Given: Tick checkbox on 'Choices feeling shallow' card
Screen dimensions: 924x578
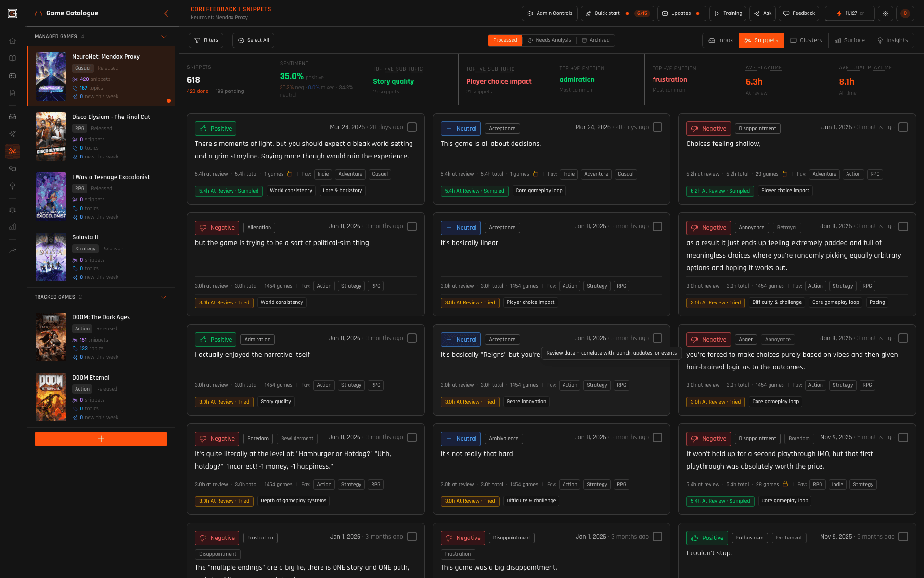Looking at the screenshot, I should (x=903, y=127).
